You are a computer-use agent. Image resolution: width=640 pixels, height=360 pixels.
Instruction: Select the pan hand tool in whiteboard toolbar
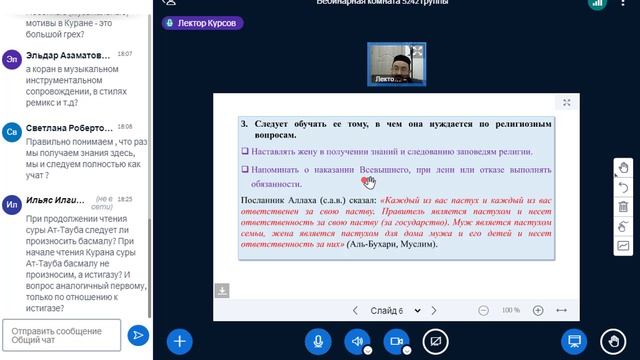pyautogui.click(x=623, y=167)
